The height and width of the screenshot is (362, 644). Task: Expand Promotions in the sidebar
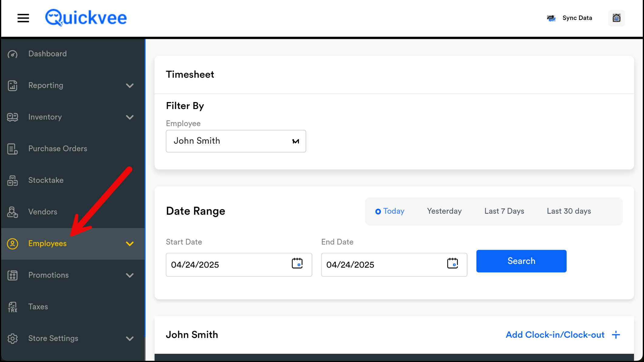click(x=49, y=275)
